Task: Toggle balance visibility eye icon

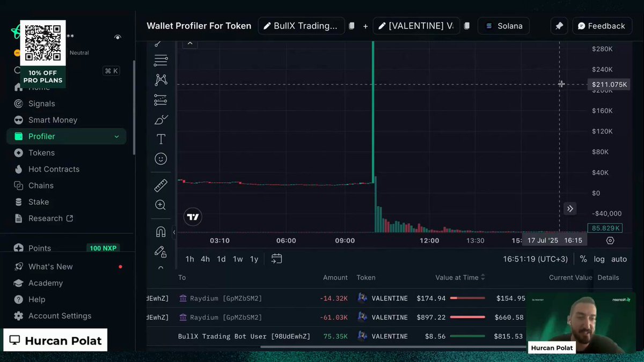Action: pos(118,37)
